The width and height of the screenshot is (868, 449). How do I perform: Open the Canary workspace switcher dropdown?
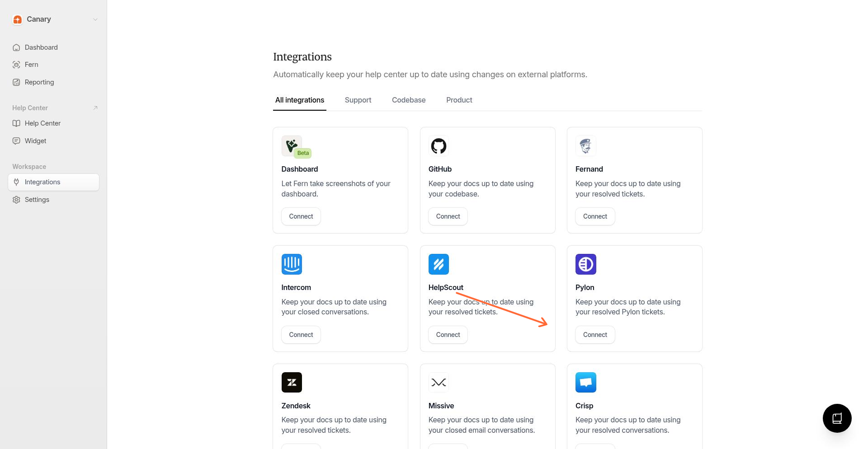point(95,19)
